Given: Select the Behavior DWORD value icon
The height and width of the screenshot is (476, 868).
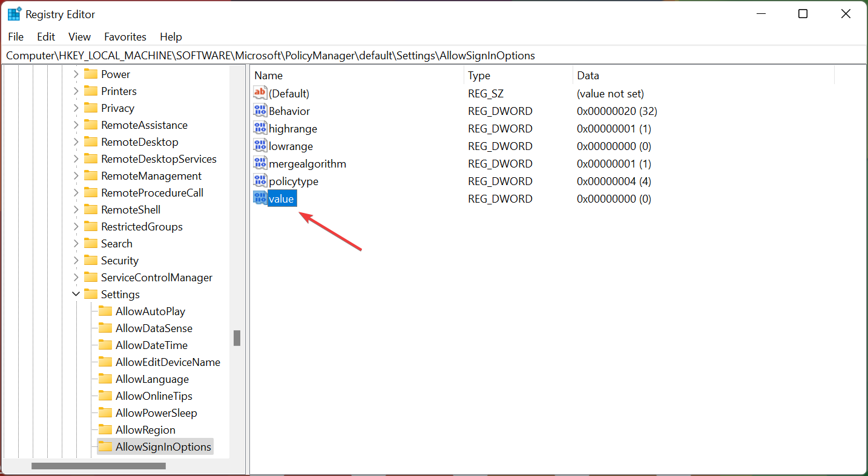Looking at the screenshot, I should click(260, 111).
